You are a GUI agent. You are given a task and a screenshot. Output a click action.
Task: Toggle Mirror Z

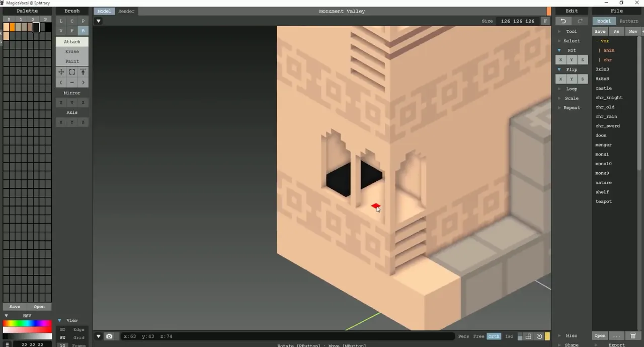(83, 103)
